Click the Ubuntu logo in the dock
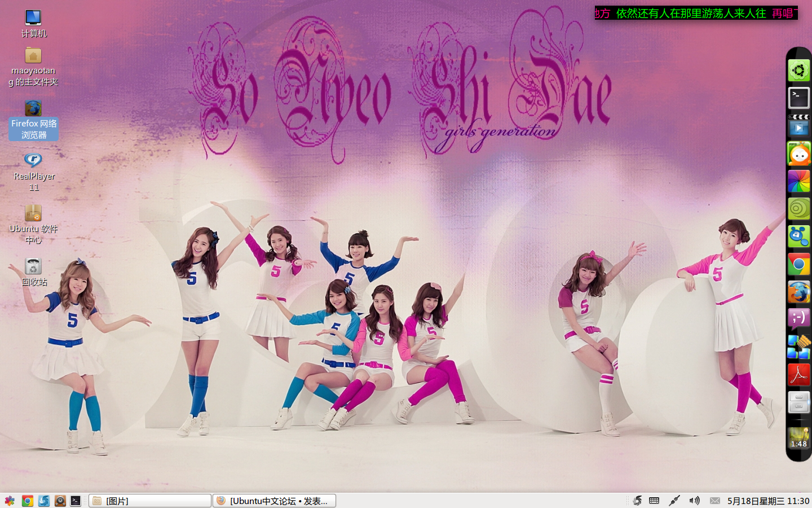 (x=798, y=71)
